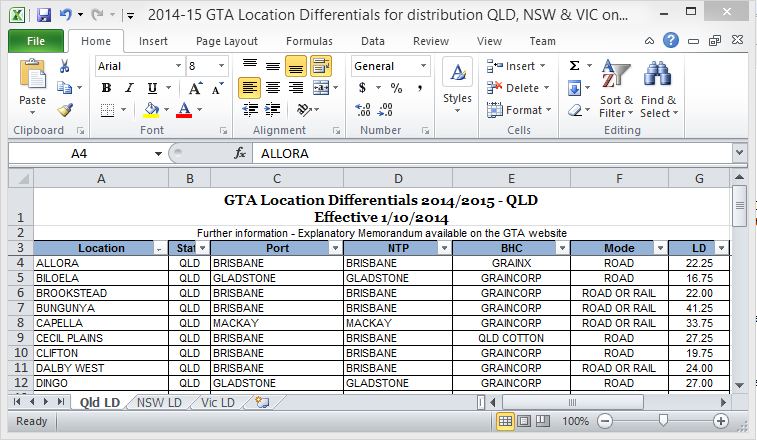The image size is (757, 441).
Task: Click the Insert Function fx icon
Action: (240, 154)
